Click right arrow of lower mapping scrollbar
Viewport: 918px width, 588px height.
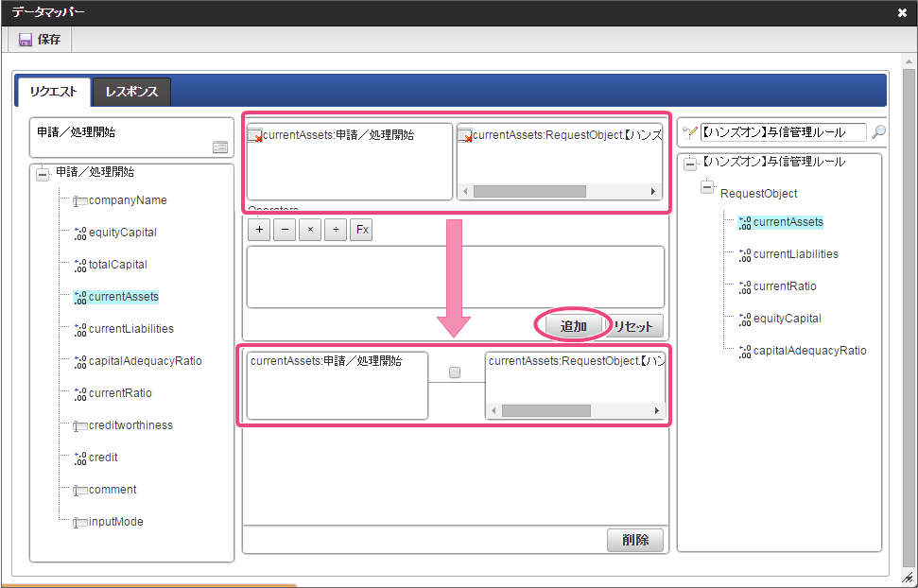(x=657, y=411)
